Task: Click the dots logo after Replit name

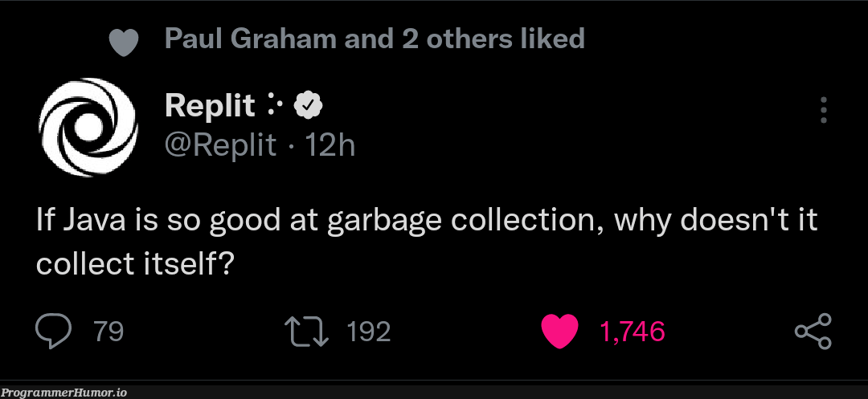Action: (274, 104)
